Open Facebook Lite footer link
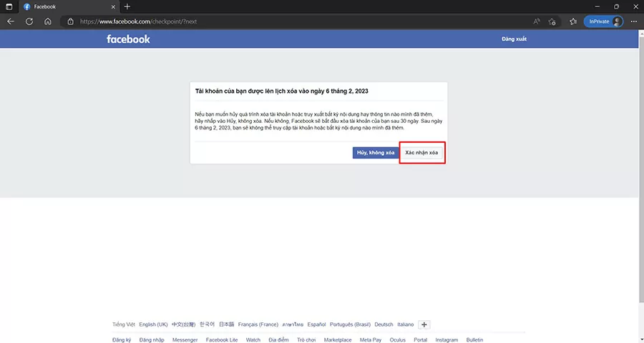Viewport: 644px width, 343px height. [x=222, y=339]
